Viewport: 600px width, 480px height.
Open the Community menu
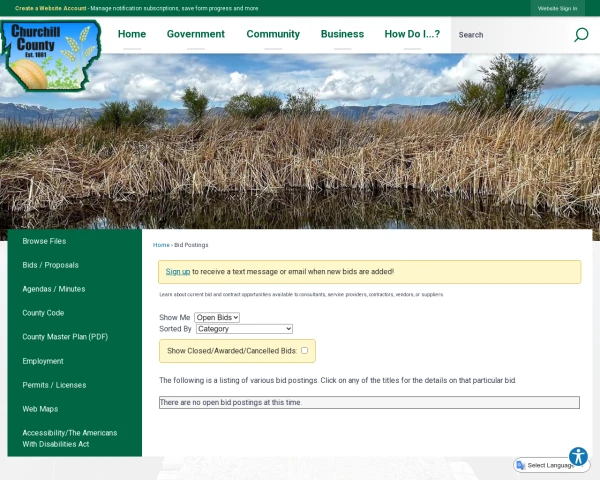(273, 34)
